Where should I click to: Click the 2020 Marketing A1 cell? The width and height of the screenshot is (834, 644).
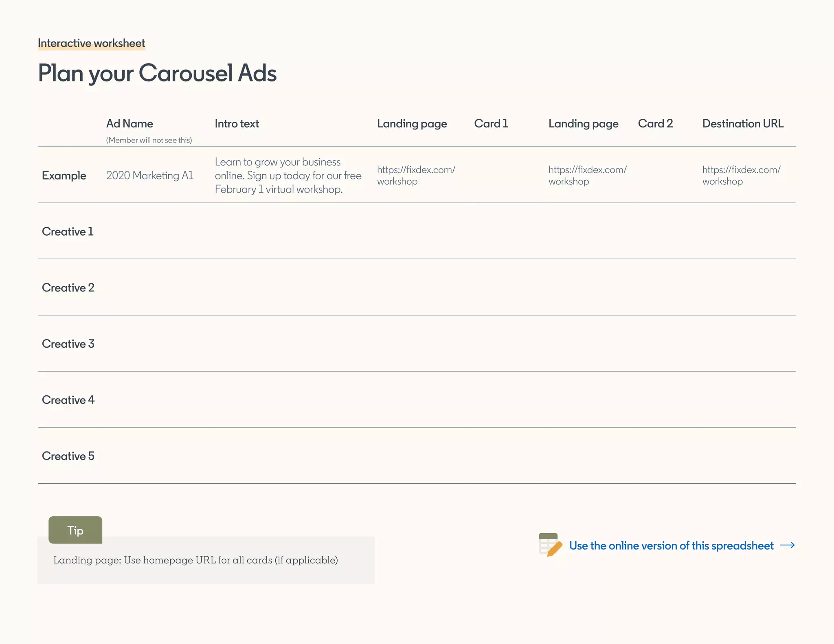point(150,175)
